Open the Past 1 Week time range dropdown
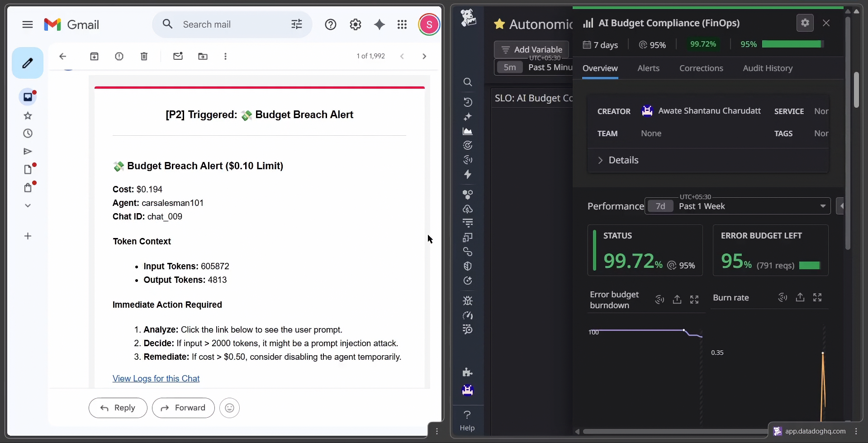This screenshot has height=443, width=868. pyautogui.click(x=738, y=206)
